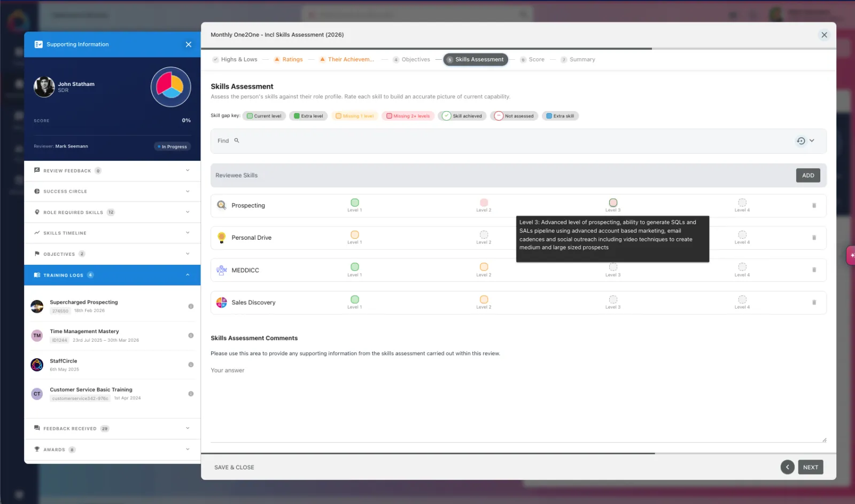Screen dimensions: 855x504
Task: Click Save & Close
Action: click(234, 467)
